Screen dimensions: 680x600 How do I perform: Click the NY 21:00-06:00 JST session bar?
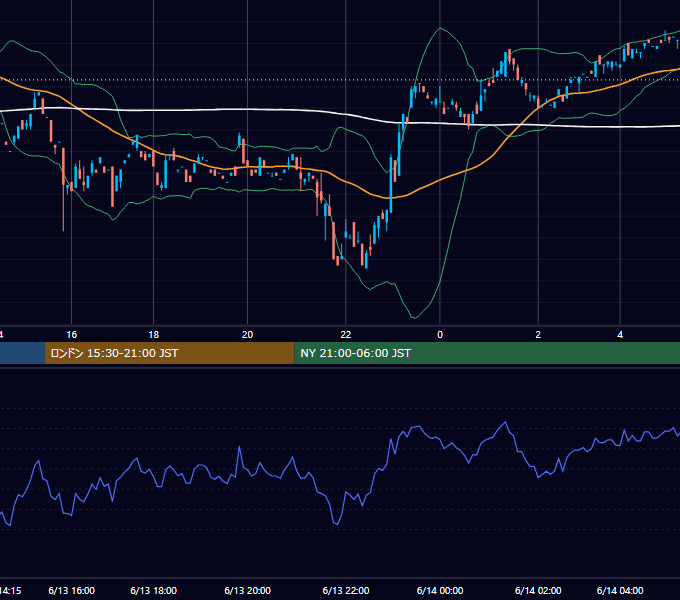click(x=487, y=353)
